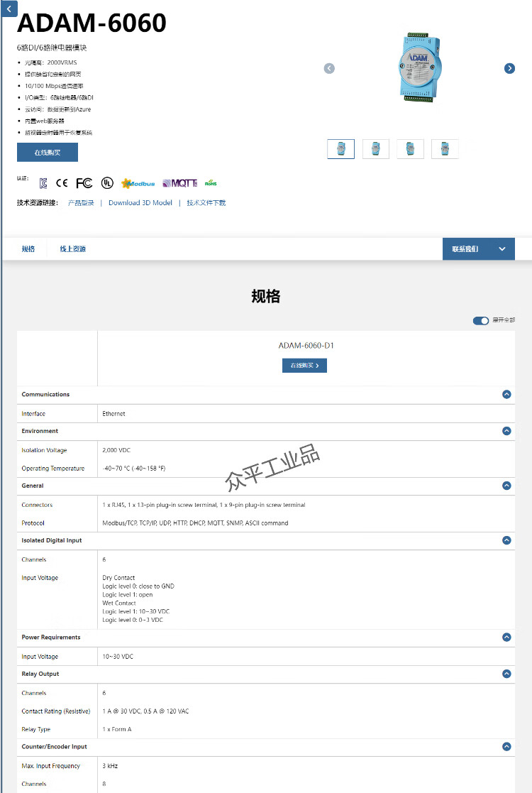Switch to the 规格 tab
The width and height of the screenshot is (532, 793).
28,249
